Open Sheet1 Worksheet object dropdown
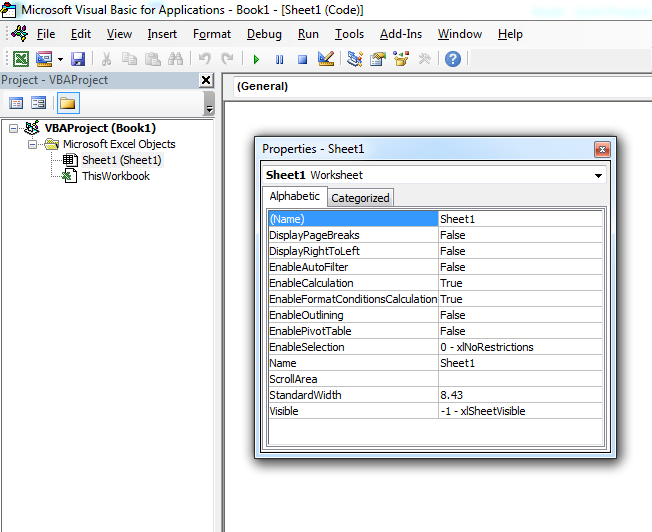This screenshot has width=652, height=532. tap(598, 176)
